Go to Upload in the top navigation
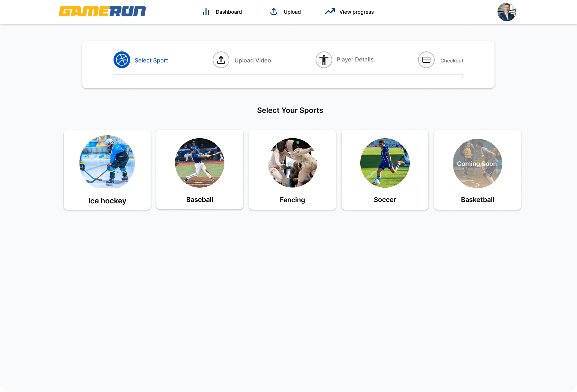Image resolution: width=577 pixels, height=392 pixels. click(292, 12)
